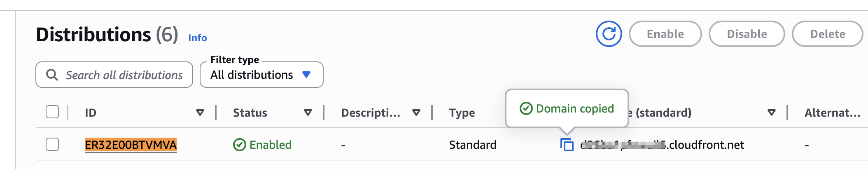Sort by the Status column arrow
Screen dimensions: 868x169
tap(308, 113)
